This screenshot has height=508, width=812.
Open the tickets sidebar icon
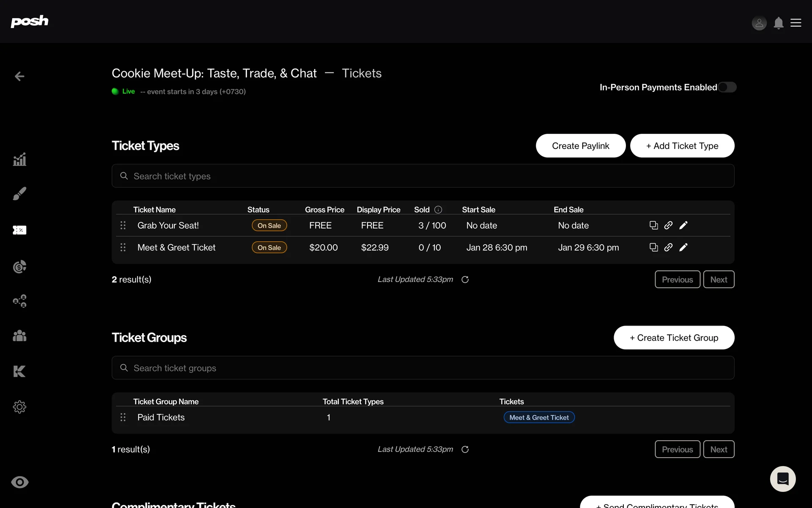[x=19, y=230]
